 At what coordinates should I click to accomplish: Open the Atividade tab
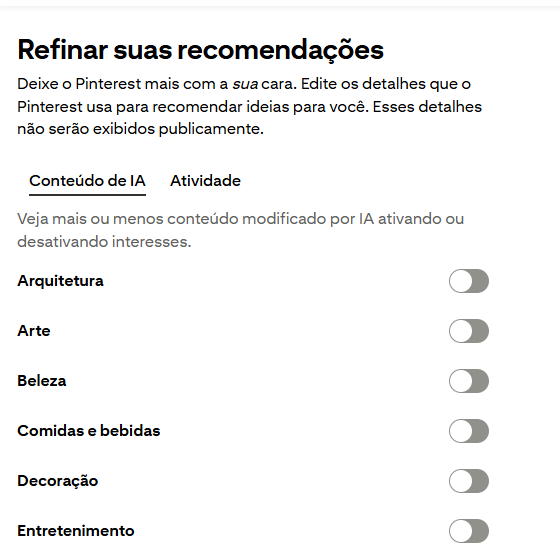coord(205,181)
